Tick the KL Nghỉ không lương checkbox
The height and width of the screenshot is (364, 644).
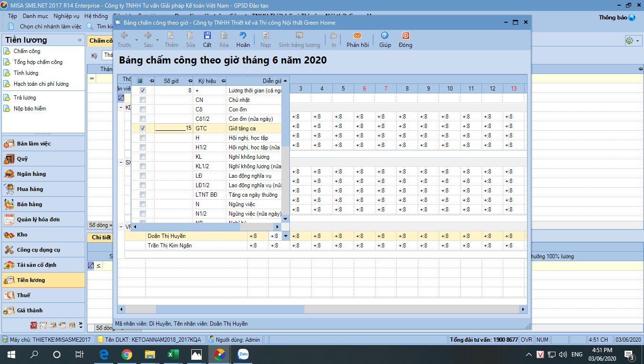[x=143, y=157]
